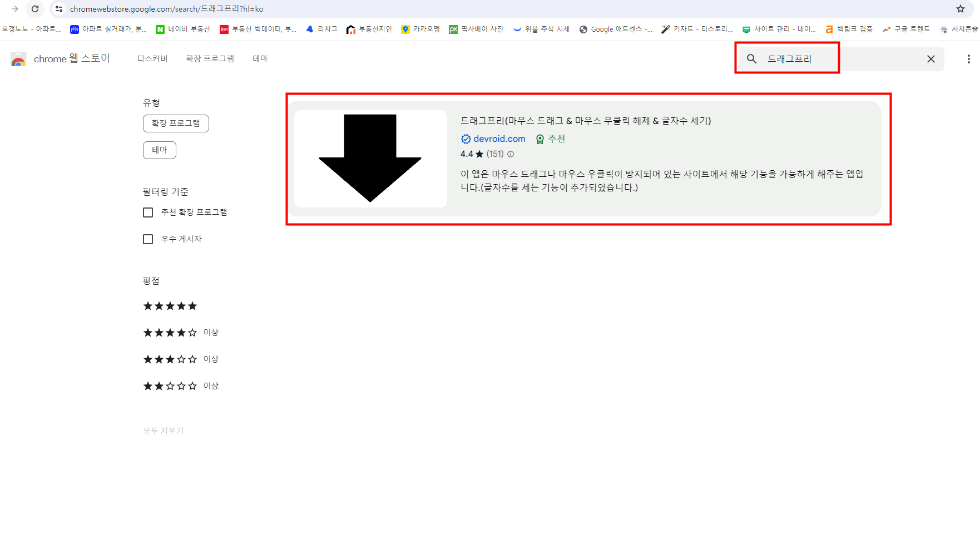Open the 서치콘솔 bookmark
Screen dimensions: 980x539
(959, 29)
